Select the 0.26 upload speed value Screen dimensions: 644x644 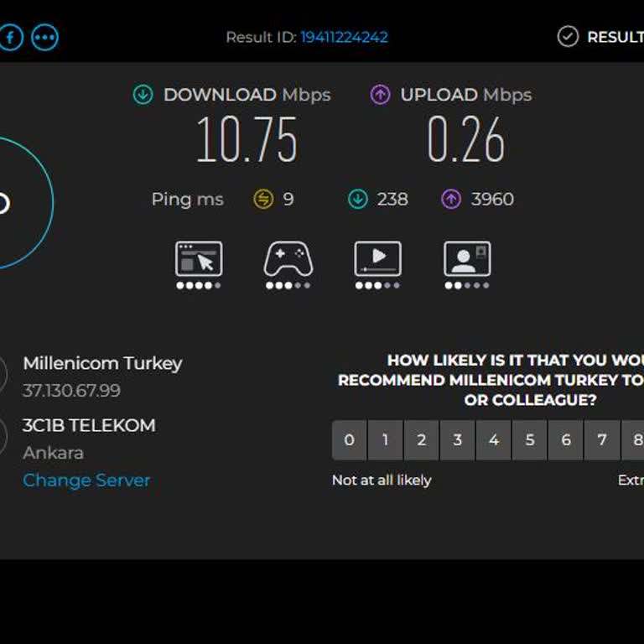coord(465,139)
